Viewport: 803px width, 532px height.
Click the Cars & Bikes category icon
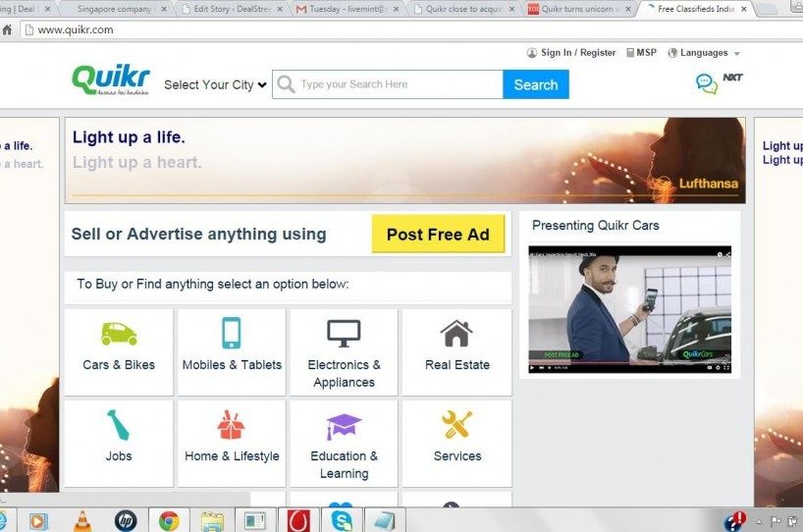tap(119, 334)
